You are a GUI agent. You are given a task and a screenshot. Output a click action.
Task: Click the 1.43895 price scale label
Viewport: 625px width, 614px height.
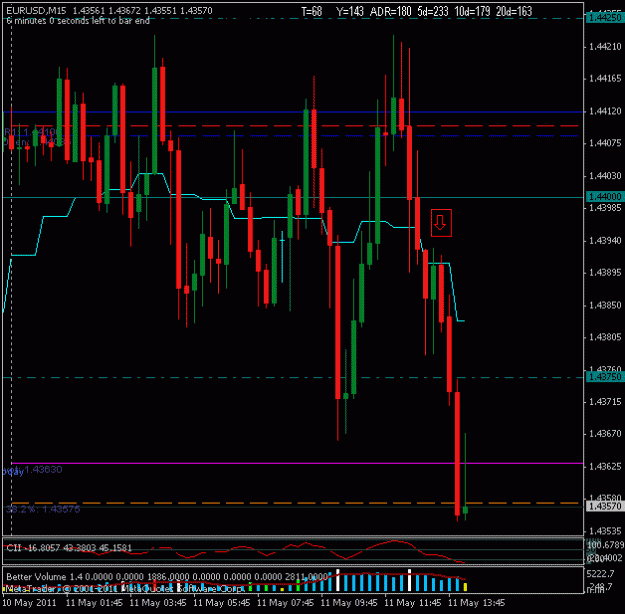[x=605, y=273]
